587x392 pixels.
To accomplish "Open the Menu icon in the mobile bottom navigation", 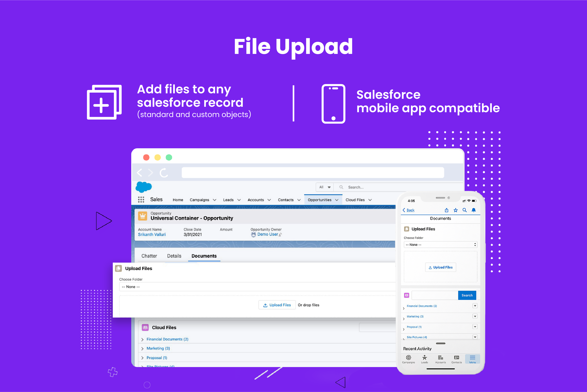I will [472, 359].
